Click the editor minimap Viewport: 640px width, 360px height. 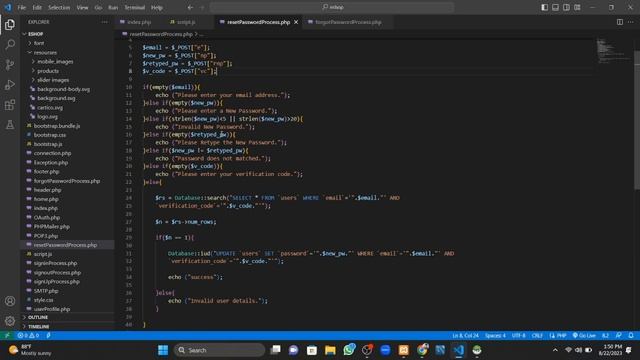tap(613, 51)
